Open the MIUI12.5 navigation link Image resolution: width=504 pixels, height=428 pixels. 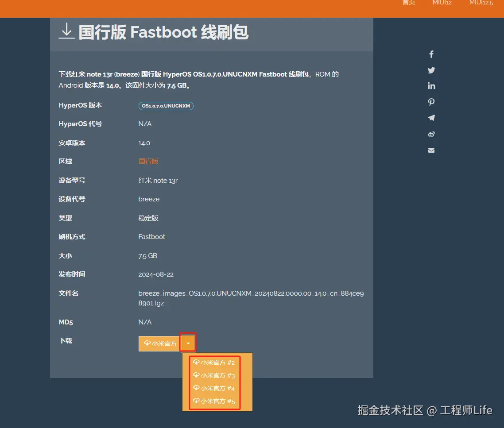(481, 3)
